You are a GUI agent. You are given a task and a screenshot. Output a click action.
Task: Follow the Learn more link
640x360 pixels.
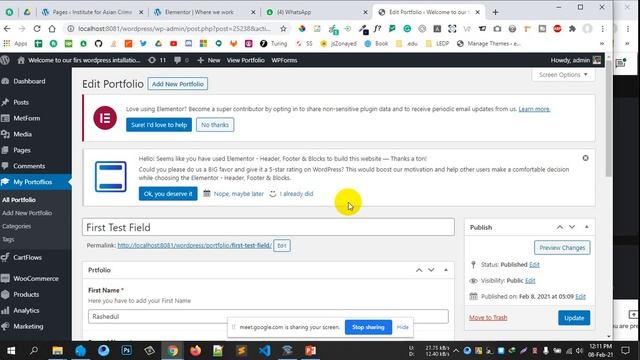(534, 109)
